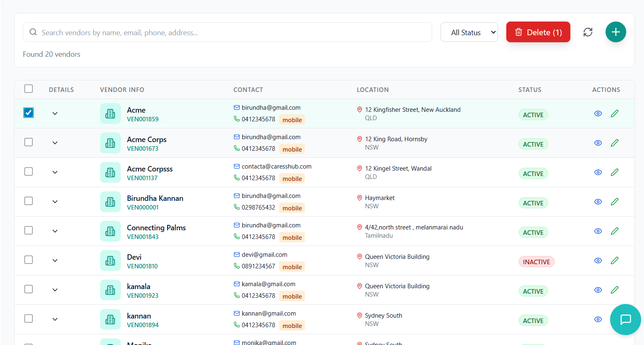Screen dimensions: 644x345
Task: Edit the Devi vendor using the pencil icon
Action: [x=615, y=260]
